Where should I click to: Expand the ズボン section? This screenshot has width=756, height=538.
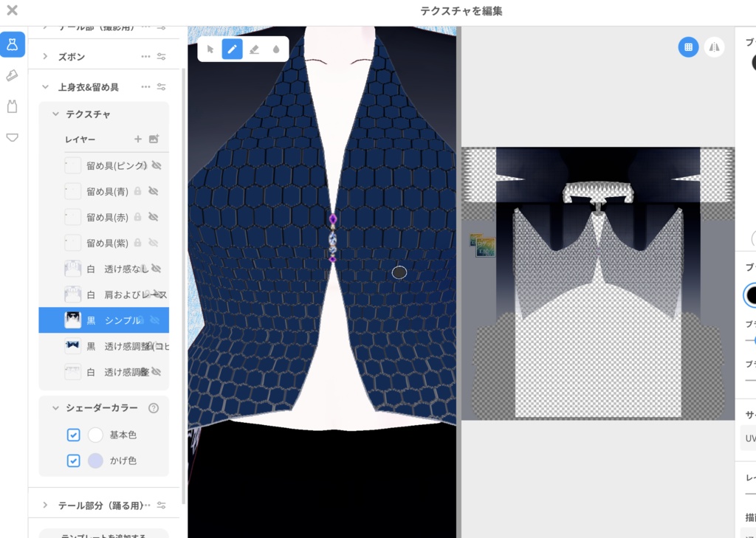45,56
